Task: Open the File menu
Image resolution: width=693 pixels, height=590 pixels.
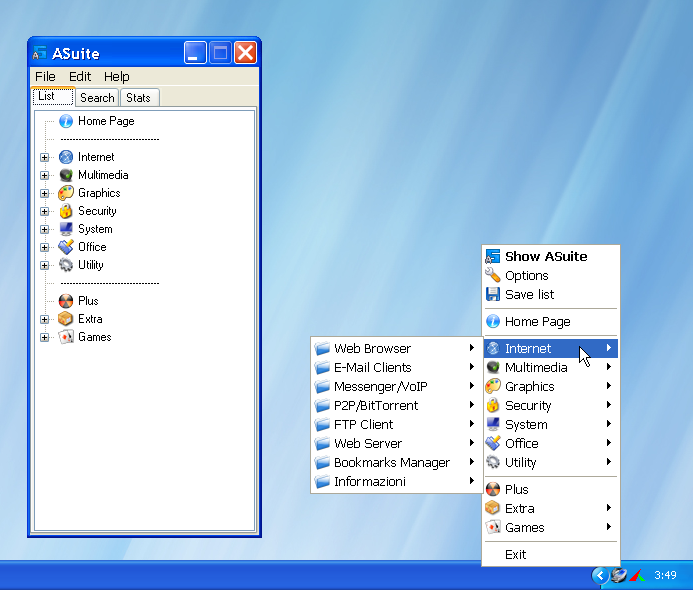Action: coord(45,76)
